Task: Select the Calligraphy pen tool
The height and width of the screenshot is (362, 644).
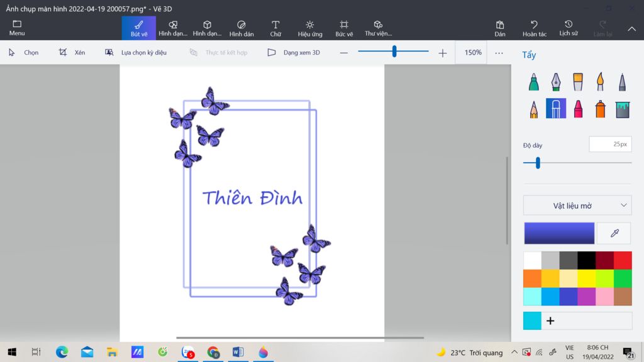Action: [x=556, y=82]
